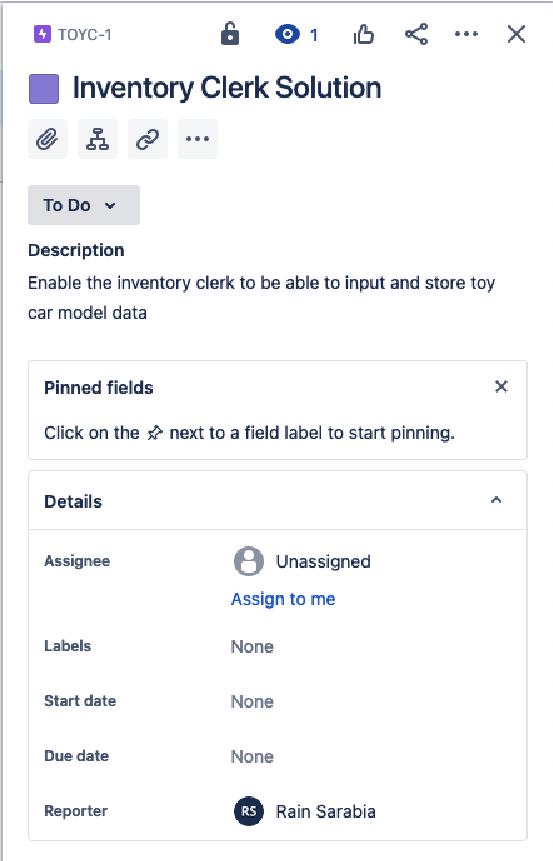Toggle watching with the eye icon
The image size is (553, 861).
click(x=287, y=35)
